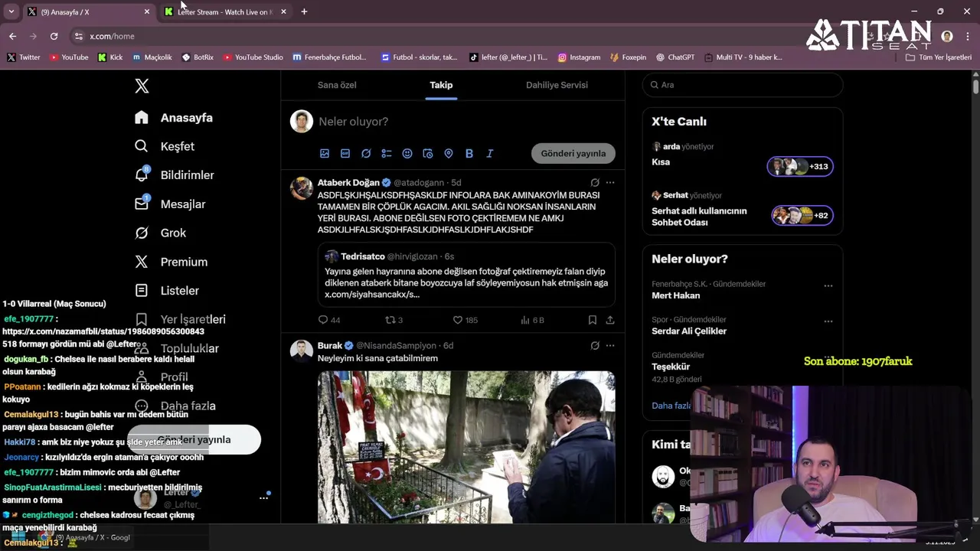Switch to the Takip tab
Viewport: 980px width, 551px height.
[x=441, y=85]
